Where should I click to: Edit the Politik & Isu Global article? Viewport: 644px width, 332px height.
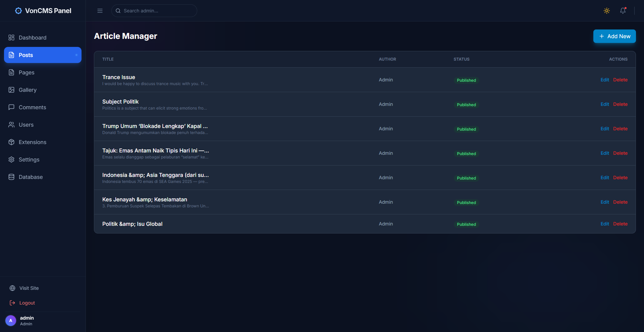(x=605, y=224)
